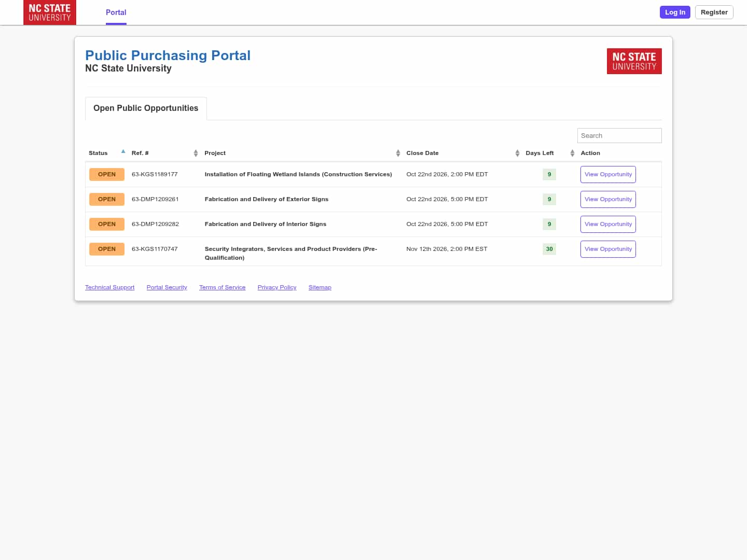Click the Register button
This screenshot has height=560, width=747.
pyautogui.click(x=714, y=12)
